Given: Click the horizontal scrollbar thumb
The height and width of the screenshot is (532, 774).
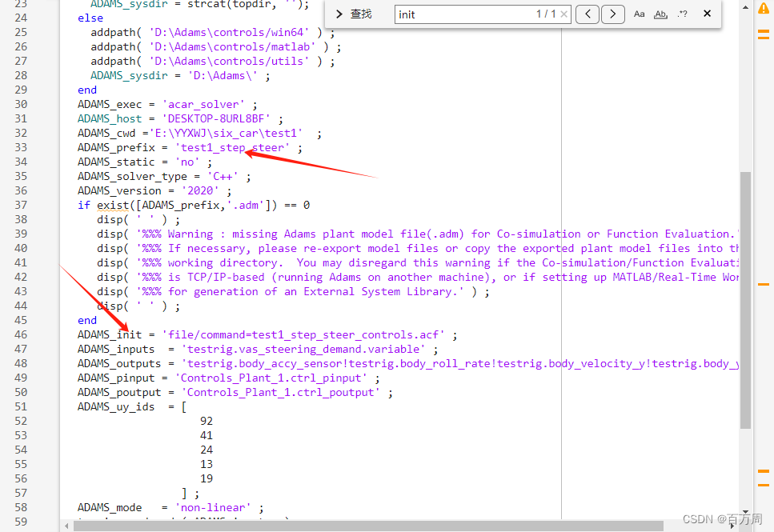Looking at the screenshot, I should (368, 526).
